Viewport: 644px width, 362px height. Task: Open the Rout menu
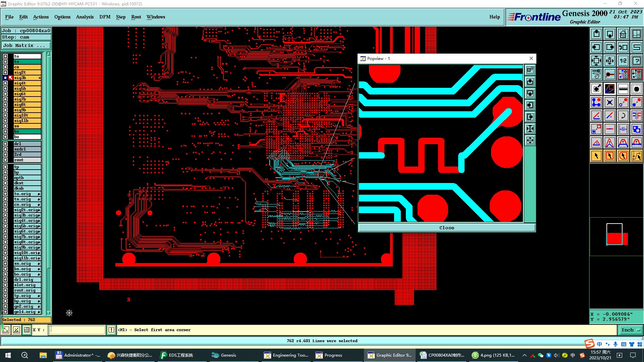[x=136, y=17]
